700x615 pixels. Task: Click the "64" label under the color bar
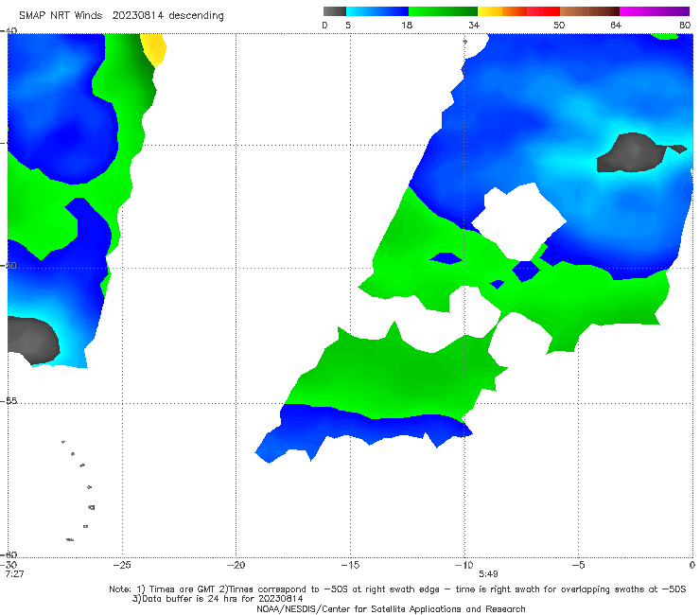[x=616, y=25]
